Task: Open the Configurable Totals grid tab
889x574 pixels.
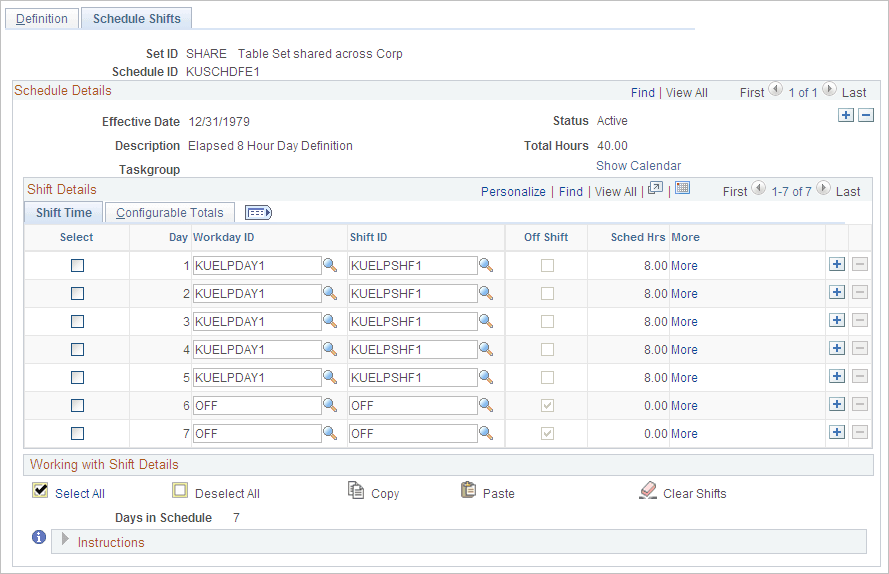Action: click(170, 213)
